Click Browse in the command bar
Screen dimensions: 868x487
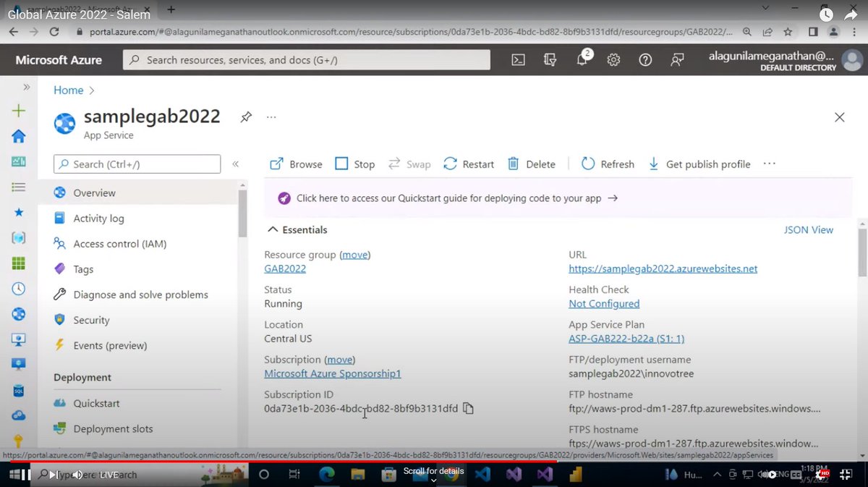click(296, 164)
